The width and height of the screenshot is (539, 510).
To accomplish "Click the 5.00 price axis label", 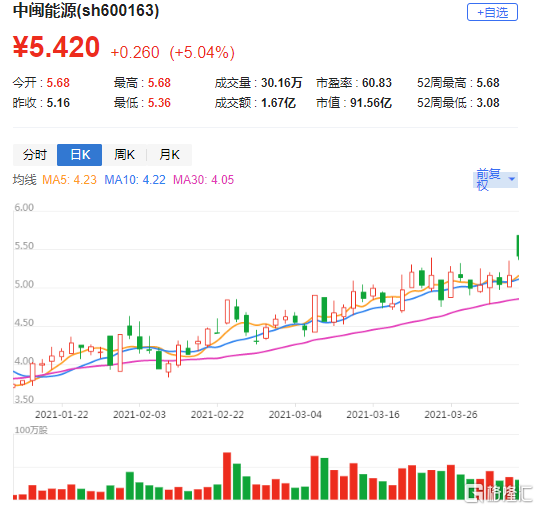I will tap(24, 285).
